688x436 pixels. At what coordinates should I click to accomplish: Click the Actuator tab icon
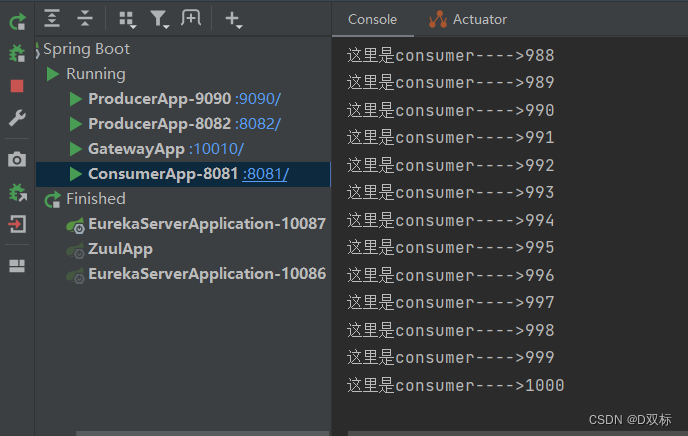(438, 19)
